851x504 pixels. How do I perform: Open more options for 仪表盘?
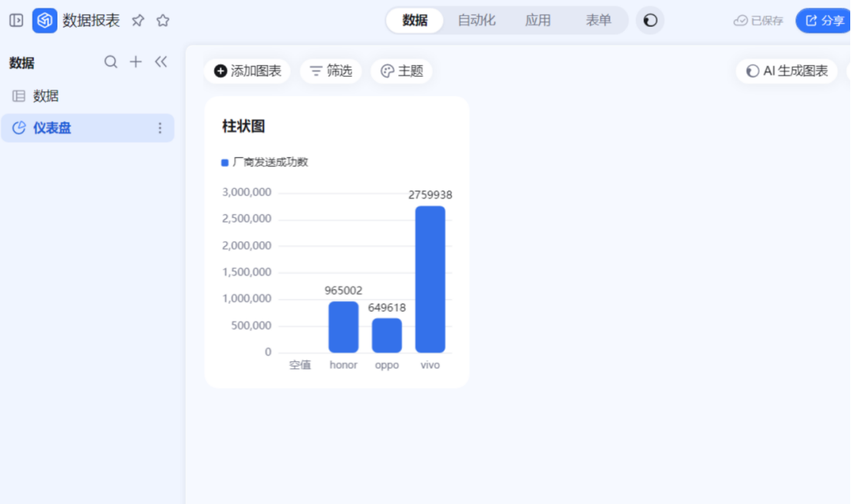pos(160,128)
